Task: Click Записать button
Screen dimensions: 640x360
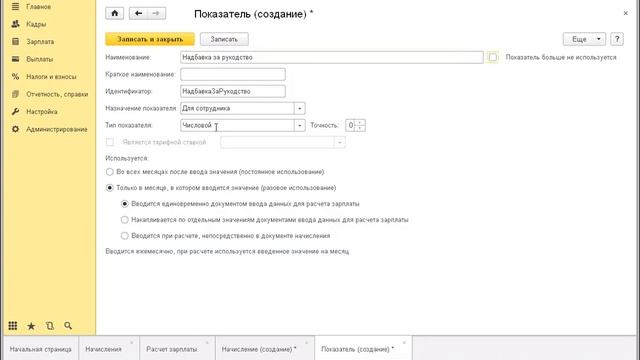Action: 224,39
